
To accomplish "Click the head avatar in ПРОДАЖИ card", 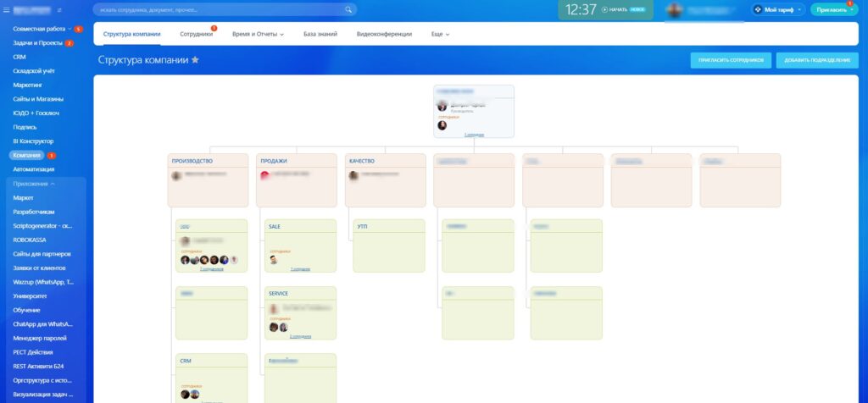I will tap(265, 176).
